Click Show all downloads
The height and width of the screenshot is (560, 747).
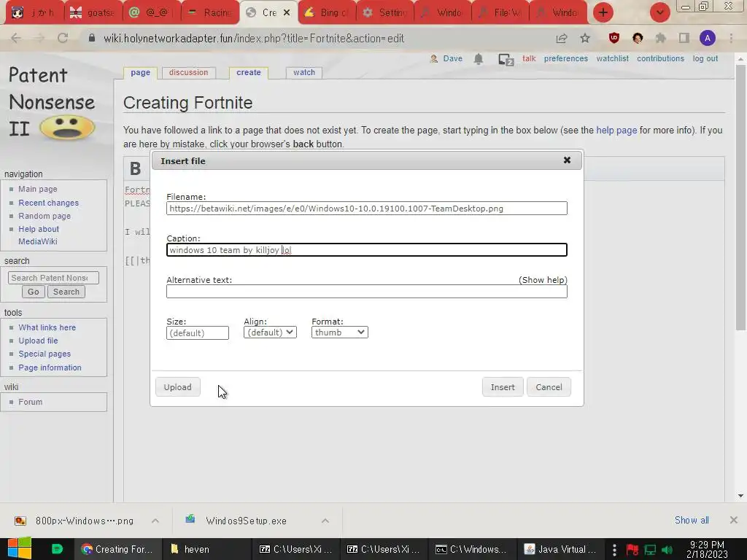[692, 520]
